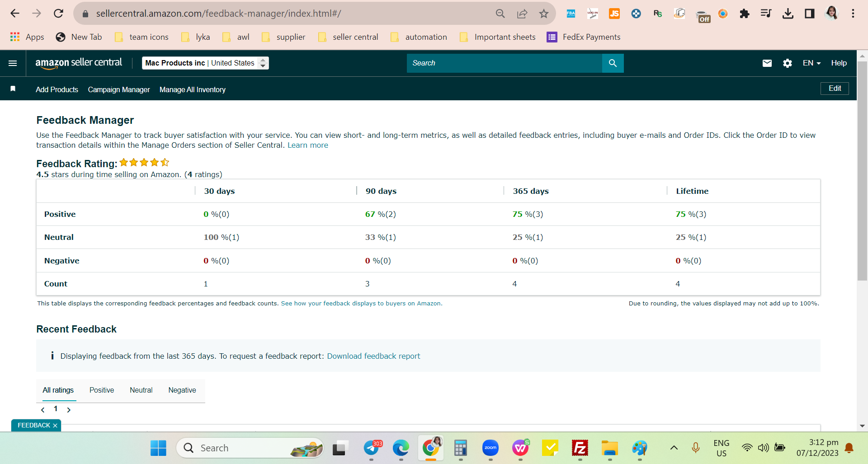Open the Windows Start menu
The width and height of the screenshot is (868, 464).
click(158, 448)
